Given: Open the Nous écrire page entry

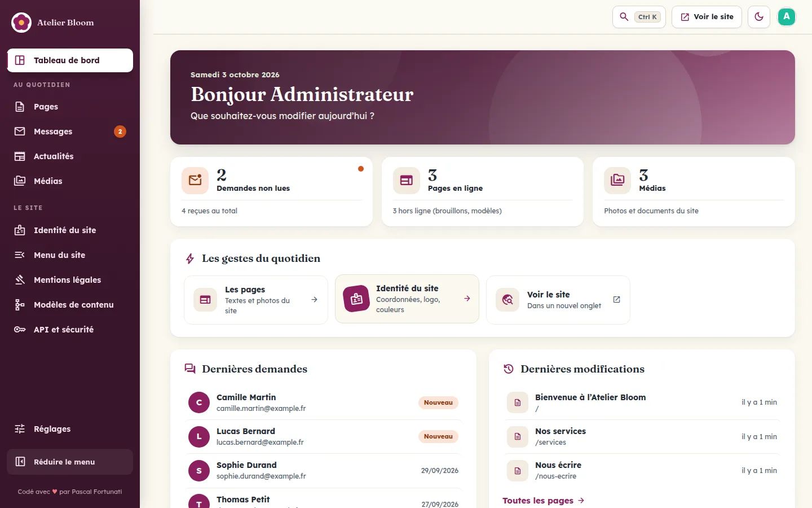Looking at the screenshot, I should [642, 470].
